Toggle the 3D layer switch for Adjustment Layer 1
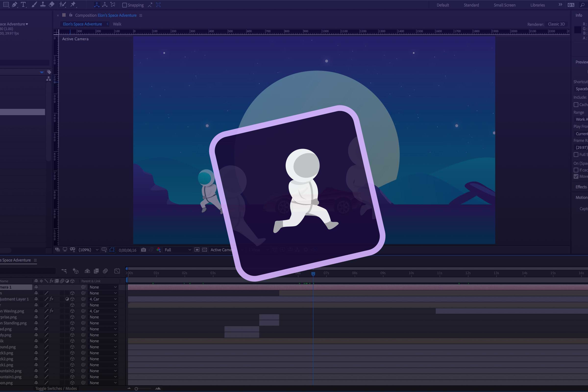The height and width of the screenshot is (392, 588). tap(72, 299)
